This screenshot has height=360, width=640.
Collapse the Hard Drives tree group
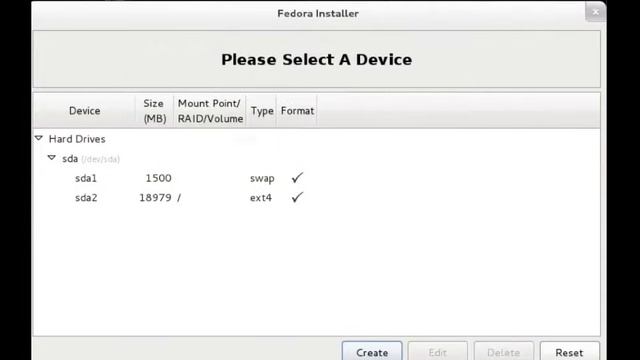[39, 138]
